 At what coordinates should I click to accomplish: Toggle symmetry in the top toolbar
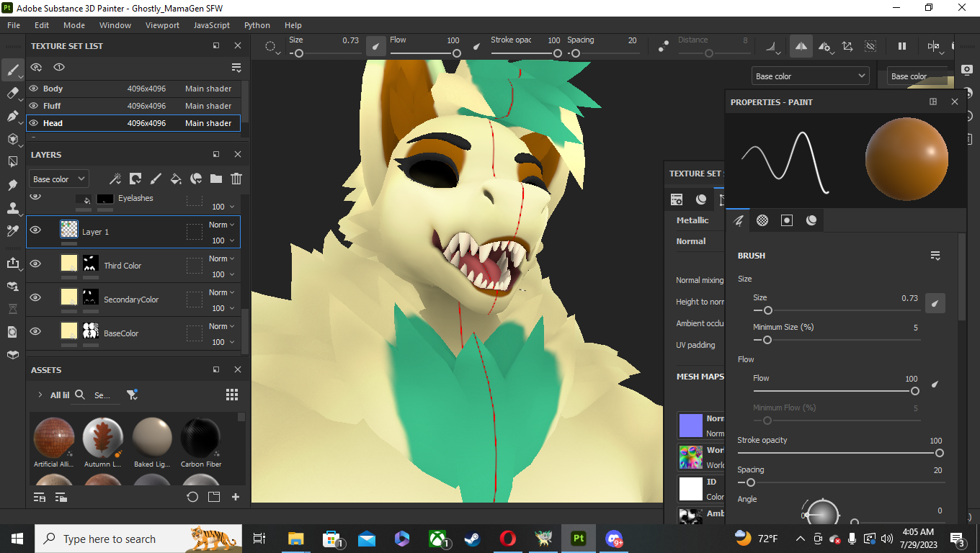click(x=801, y=46)
